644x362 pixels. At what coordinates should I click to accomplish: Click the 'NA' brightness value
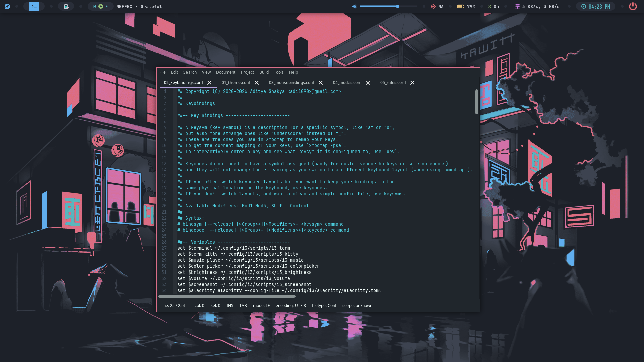tap(441, 6)
